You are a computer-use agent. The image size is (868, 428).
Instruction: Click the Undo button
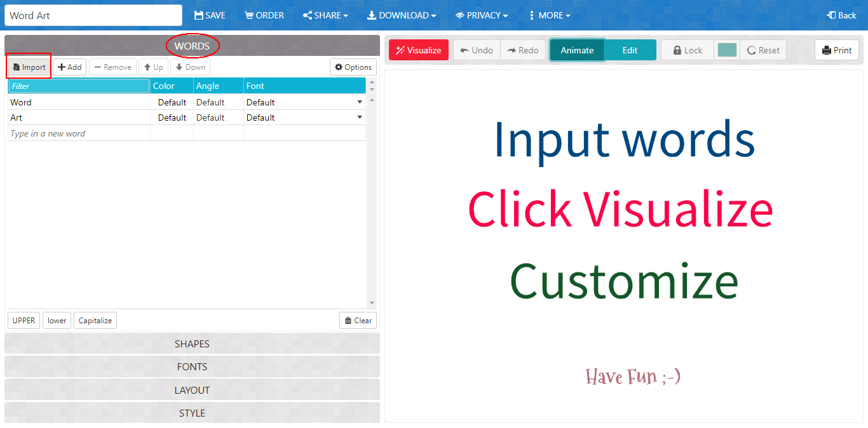(x=477, y=50)
